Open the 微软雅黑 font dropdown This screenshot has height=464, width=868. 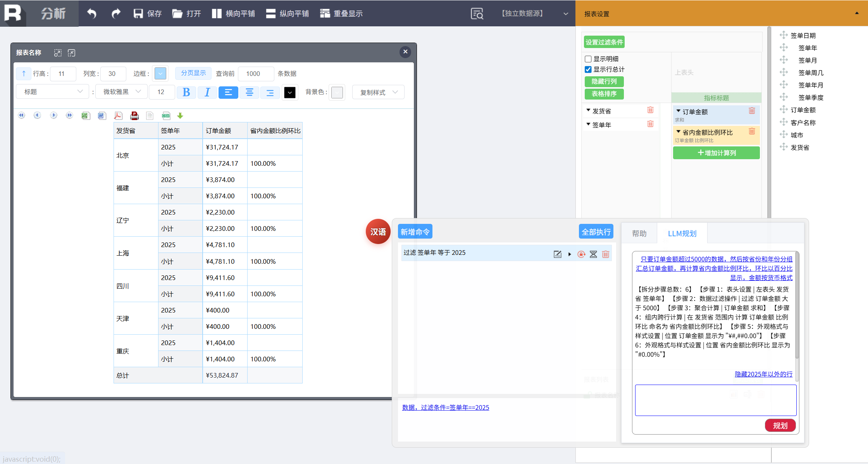(x=121, y=92)
